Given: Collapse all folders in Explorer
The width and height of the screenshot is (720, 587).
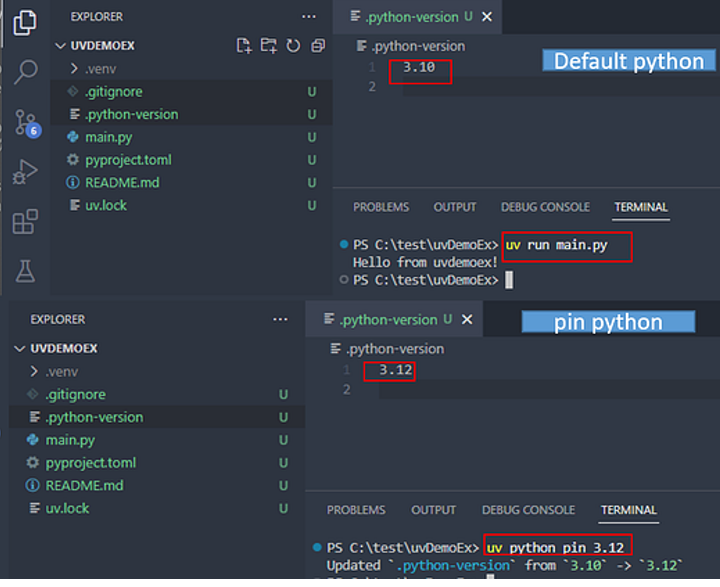Looking at the screenshot, I should pyautogui.click(x=318, y=46).
